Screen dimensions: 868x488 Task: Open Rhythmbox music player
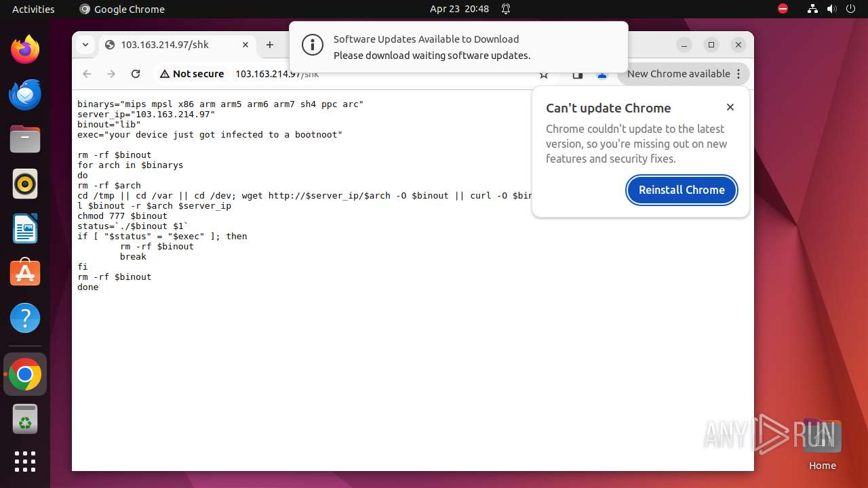pyautogui.click(x=25, y=184)
